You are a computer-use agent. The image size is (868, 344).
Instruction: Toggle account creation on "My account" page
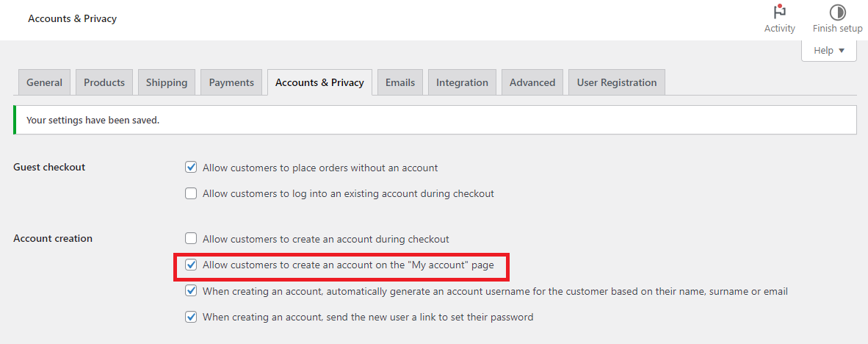pos(191,265)
